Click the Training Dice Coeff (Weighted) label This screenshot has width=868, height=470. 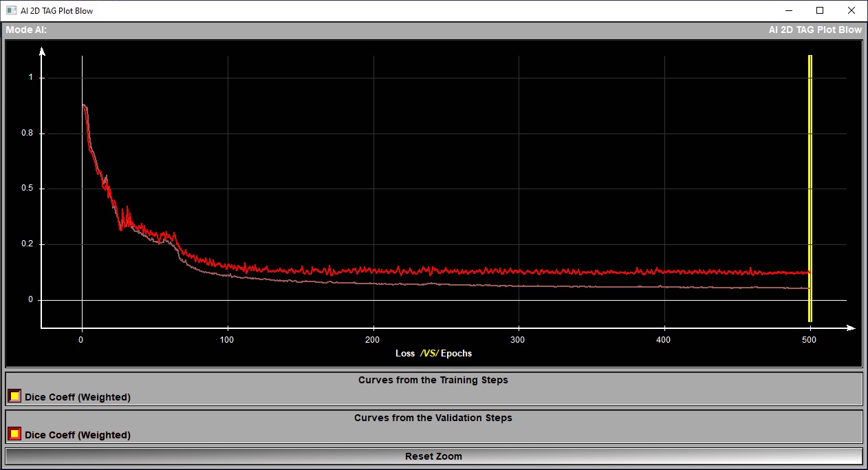coord(78,397)
